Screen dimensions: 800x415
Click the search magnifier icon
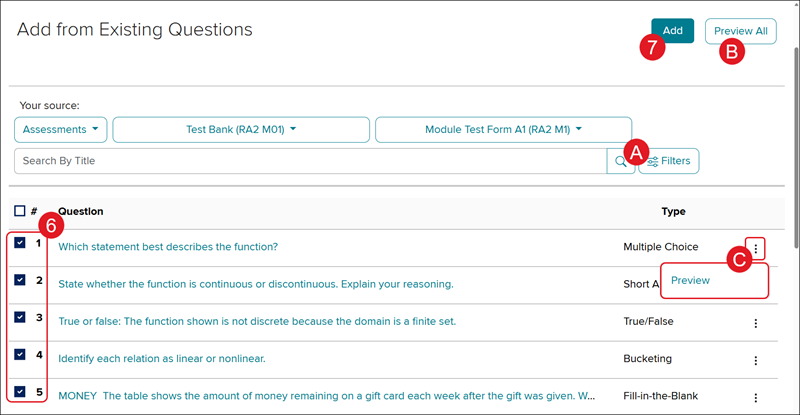pyautogui.click(x=621, y=161)
